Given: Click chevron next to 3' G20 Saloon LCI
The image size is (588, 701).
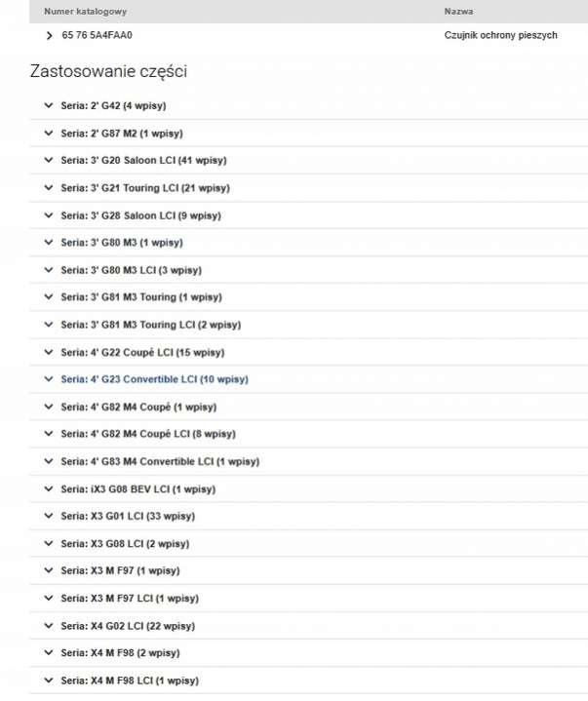Looking at the screenshot, I should (x=47, y=160).
